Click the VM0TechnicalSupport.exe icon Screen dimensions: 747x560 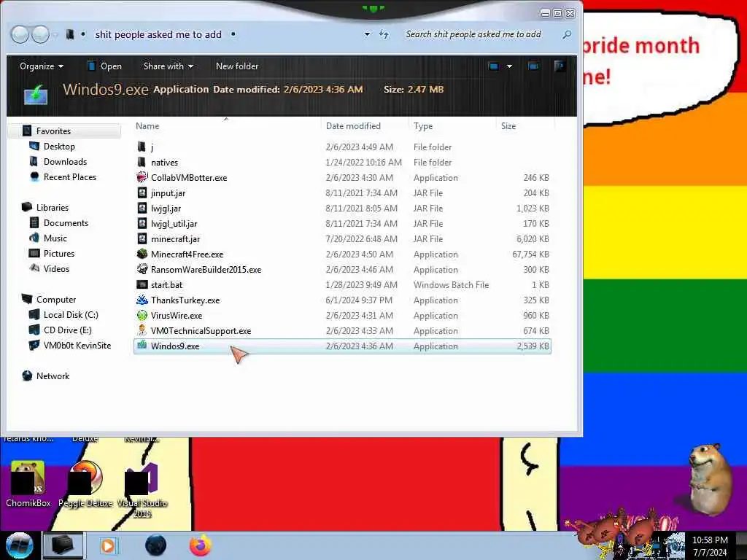point(142,330)
